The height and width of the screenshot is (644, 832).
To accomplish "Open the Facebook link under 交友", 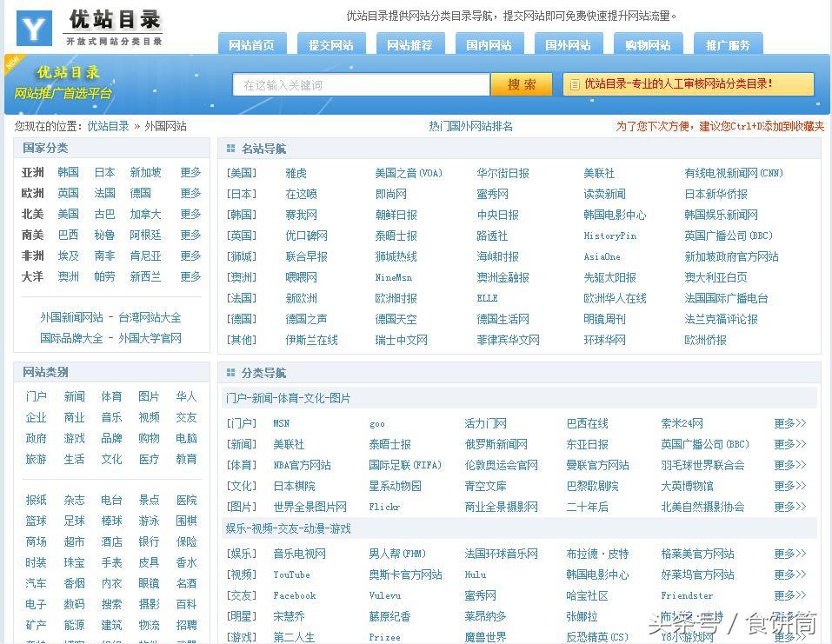I will 294,595.
